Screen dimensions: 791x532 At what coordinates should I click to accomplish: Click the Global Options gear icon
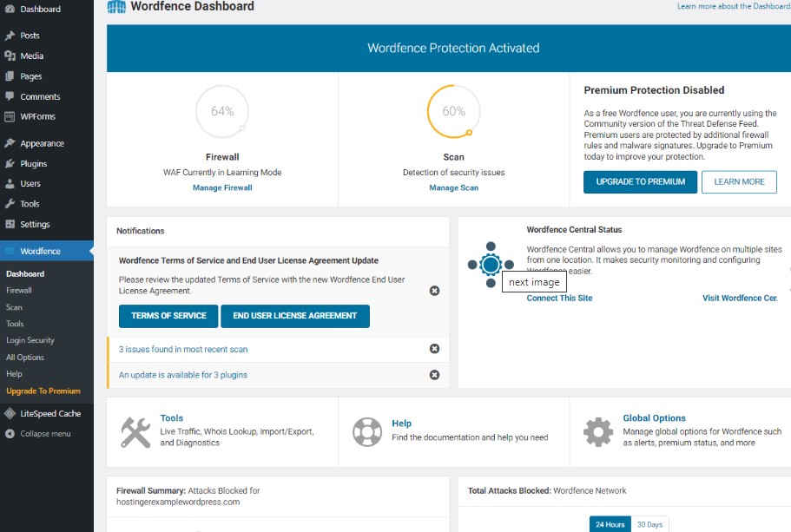coord(598,431)
